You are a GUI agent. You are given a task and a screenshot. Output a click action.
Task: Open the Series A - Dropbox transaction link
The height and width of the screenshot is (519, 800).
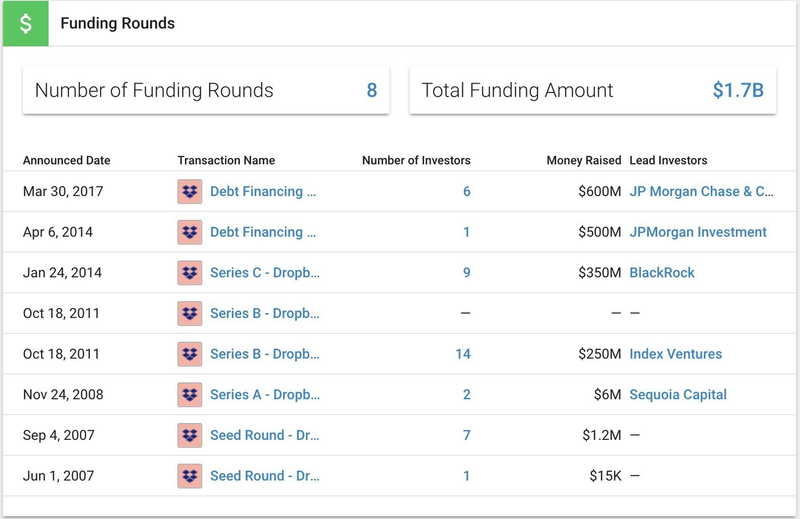pos(264,395)
